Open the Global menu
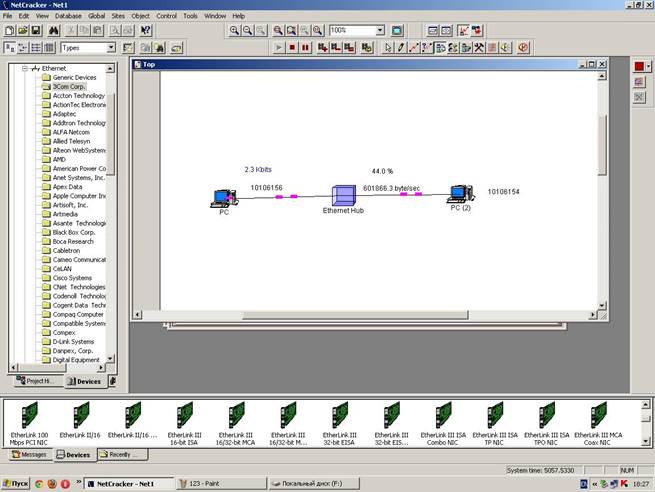 click(96, 16)
